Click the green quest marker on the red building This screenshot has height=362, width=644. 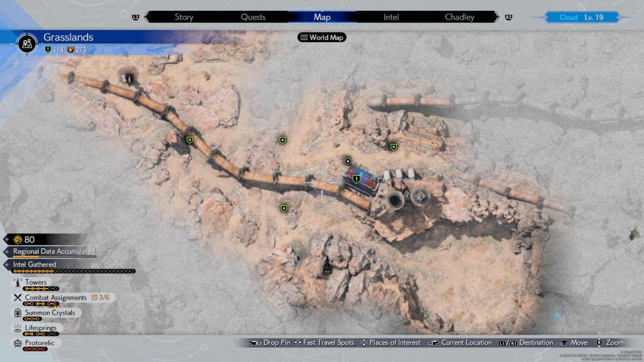pos(356,179)
